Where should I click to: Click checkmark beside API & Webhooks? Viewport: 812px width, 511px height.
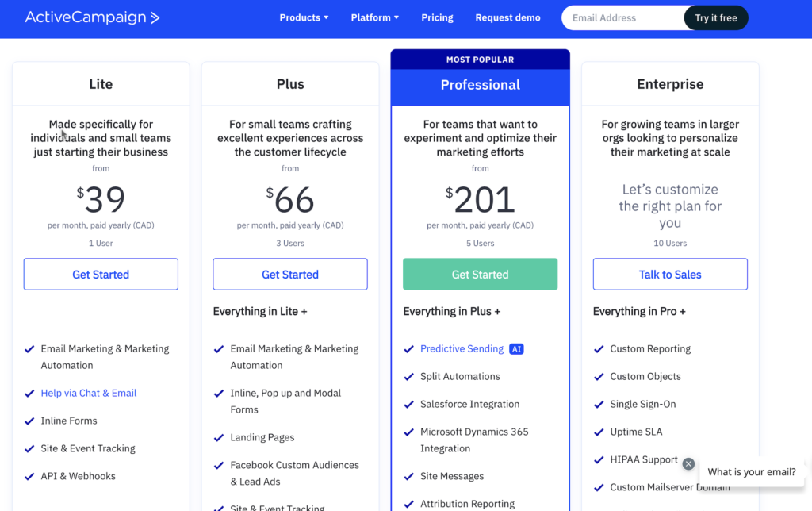coord(29,476)
